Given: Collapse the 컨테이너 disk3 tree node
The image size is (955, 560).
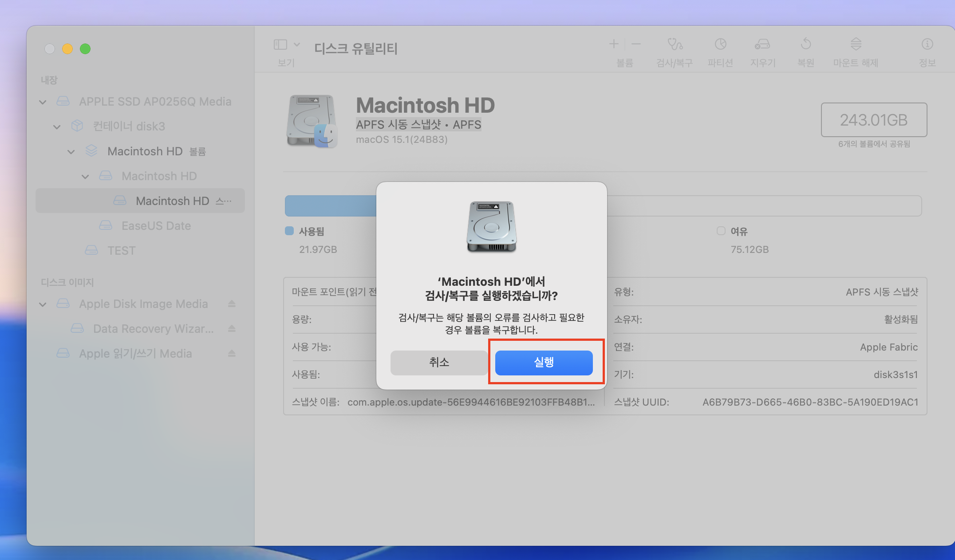Looking at the screenshot, I should [57, 127].
